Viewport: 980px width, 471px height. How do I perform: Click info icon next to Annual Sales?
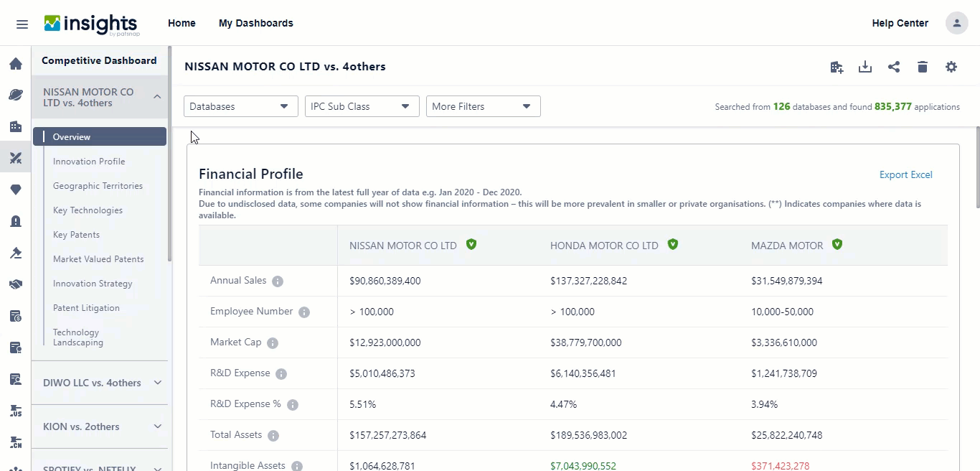point(278,281)
